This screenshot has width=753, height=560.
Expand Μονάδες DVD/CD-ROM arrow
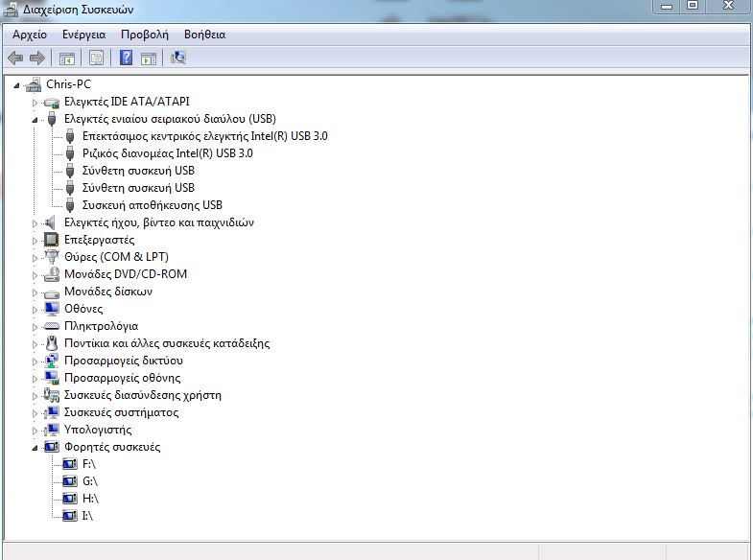35,275
